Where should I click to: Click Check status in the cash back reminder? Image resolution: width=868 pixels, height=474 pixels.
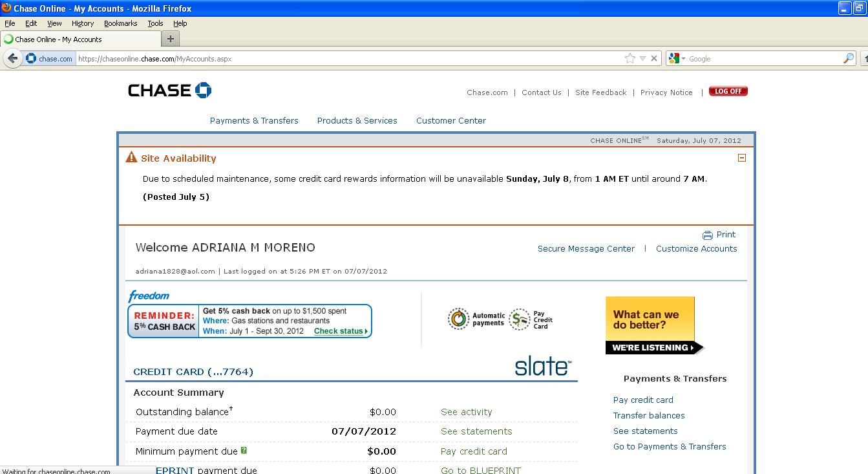pos(341,331)
